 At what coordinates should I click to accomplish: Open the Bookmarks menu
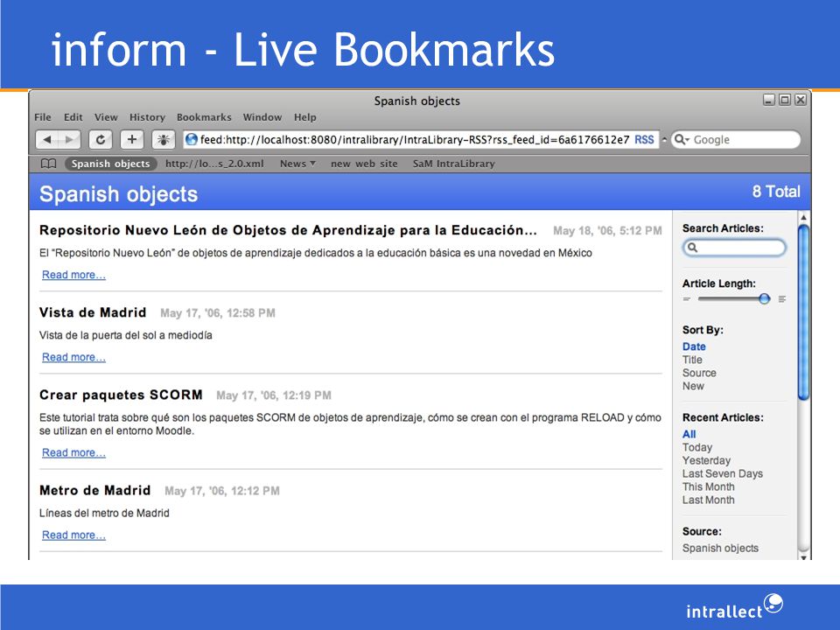click(204, 117)
